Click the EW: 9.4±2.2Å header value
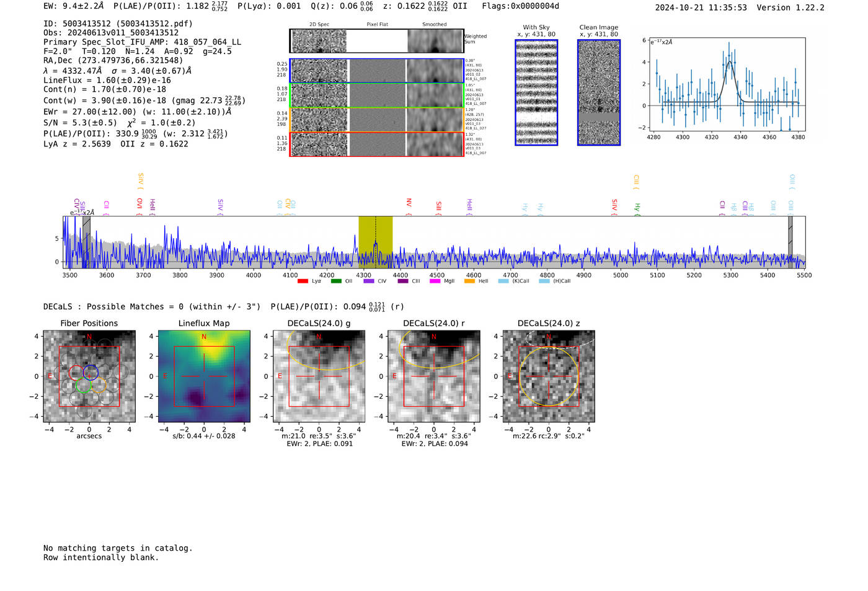 point(74,6)
